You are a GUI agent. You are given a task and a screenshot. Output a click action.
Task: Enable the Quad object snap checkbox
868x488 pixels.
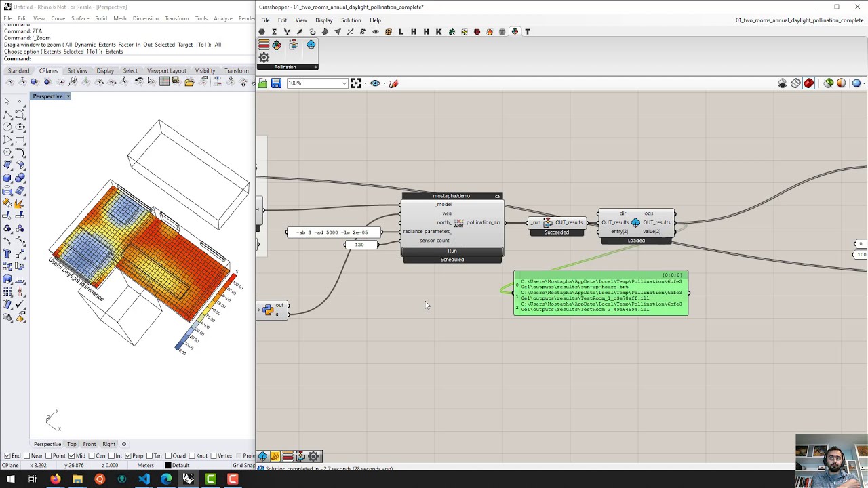[169, 455]
